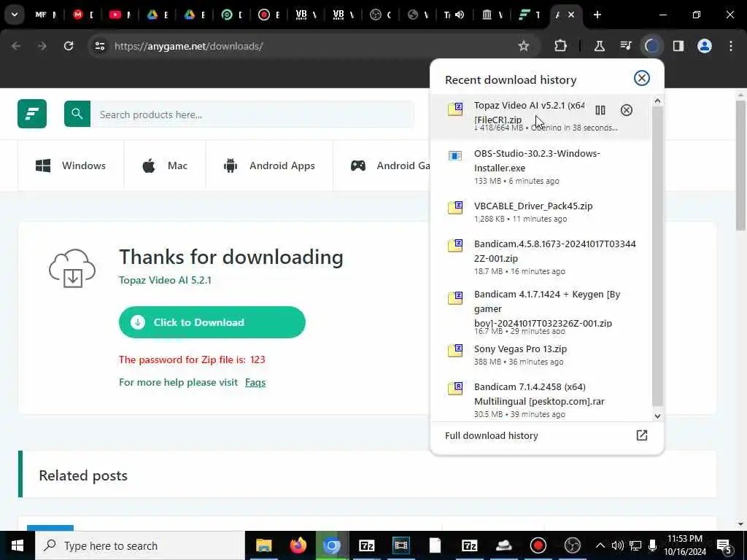This screenshot has width=747, height=560.
Task: Click the taskbar Type here to search box
Action: (x=139, y=545)
